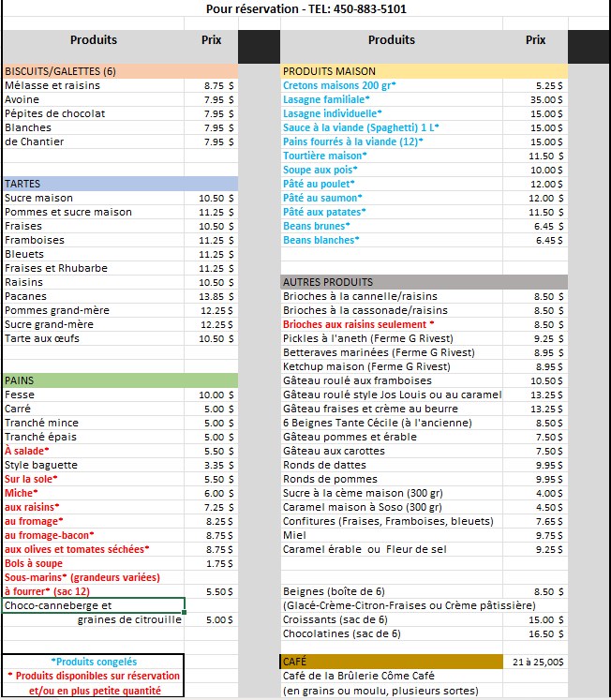Select the AUTRES PRODUITS header cell
Viewport: 611px width, 700px height.
tap(425, 282)
